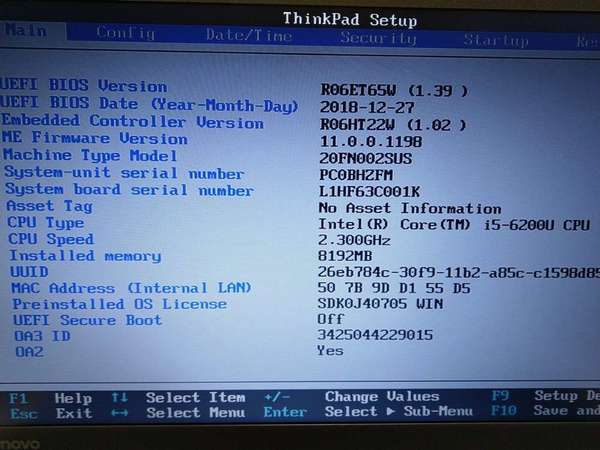Click controller value R06HT22W (1.02)
600x450 pixels.
pyautogui.click(x=393, y=124)
